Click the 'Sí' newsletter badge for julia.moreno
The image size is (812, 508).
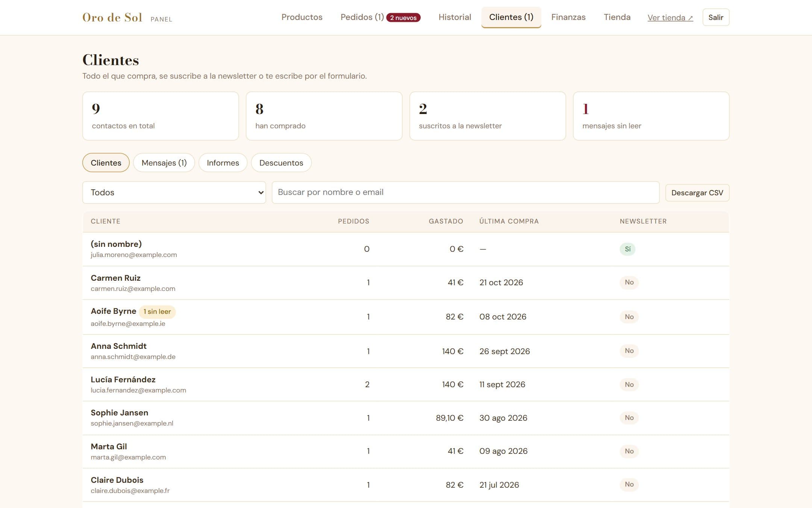click(627, 249)
